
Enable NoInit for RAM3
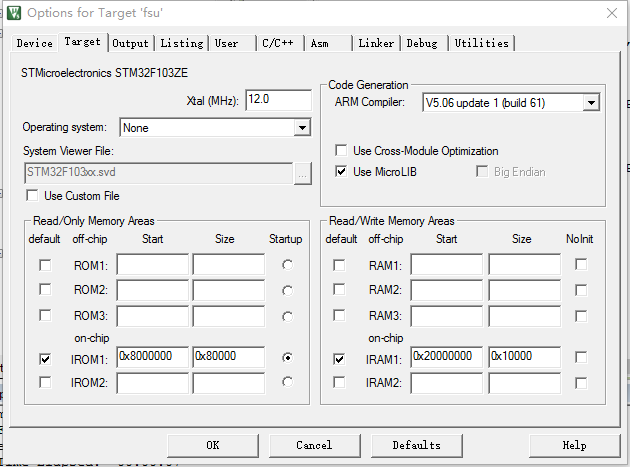581,316
